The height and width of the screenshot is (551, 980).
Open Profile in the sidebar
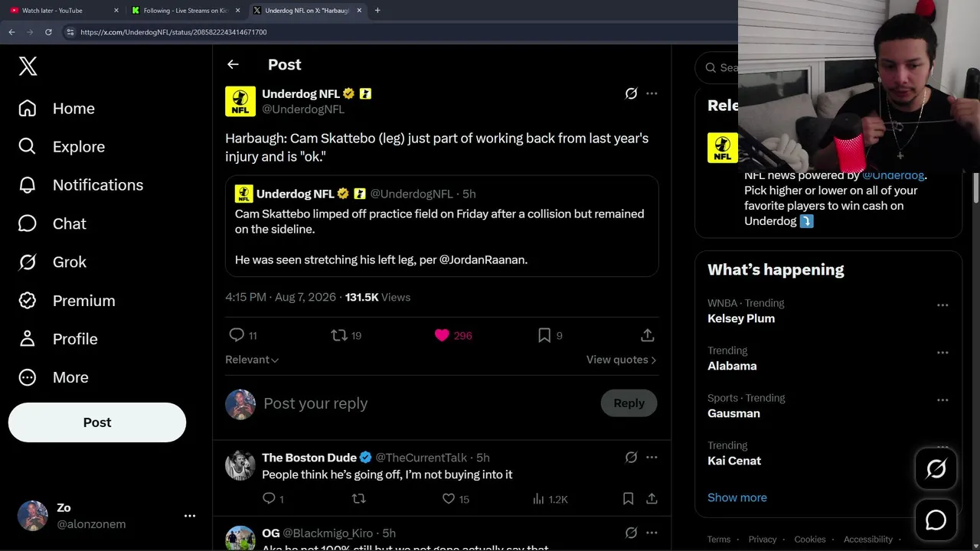57,339
